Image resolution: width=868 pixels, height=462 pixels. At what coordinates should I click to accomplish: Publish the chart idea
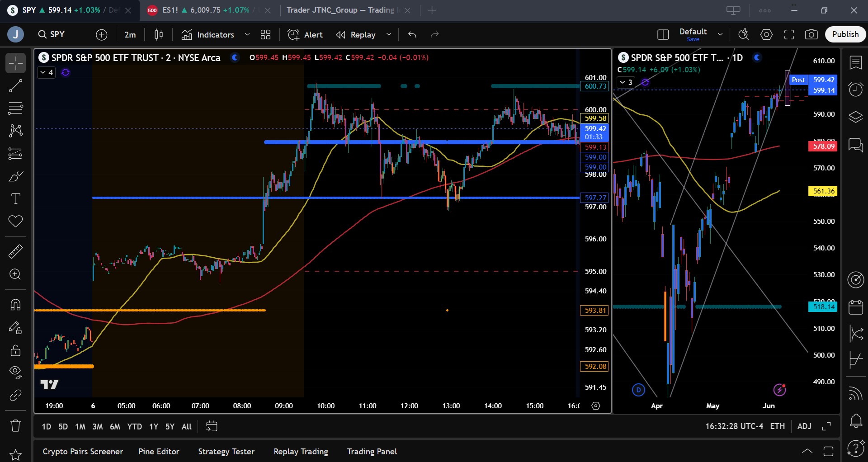845,34
